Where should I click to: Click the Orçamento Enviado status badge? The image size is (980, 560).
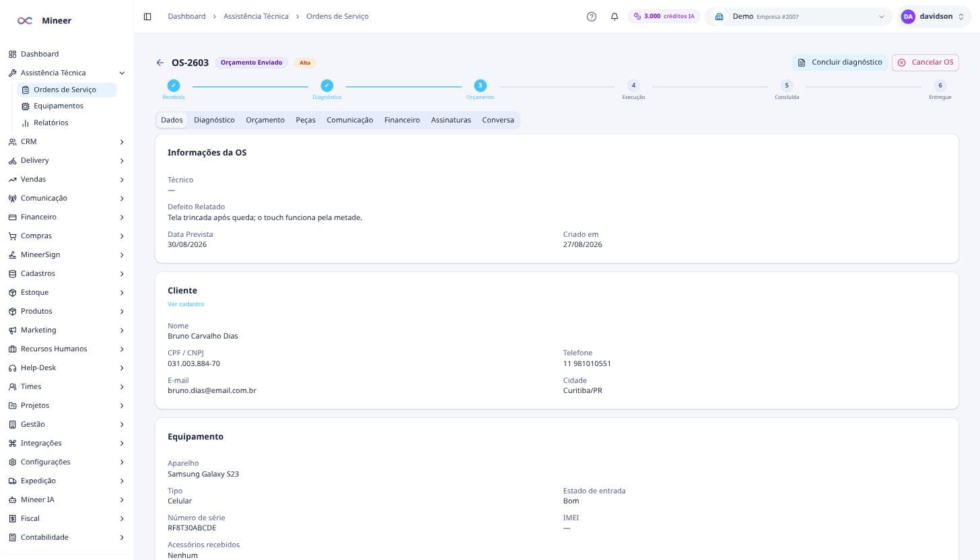(x=252, y=63)
